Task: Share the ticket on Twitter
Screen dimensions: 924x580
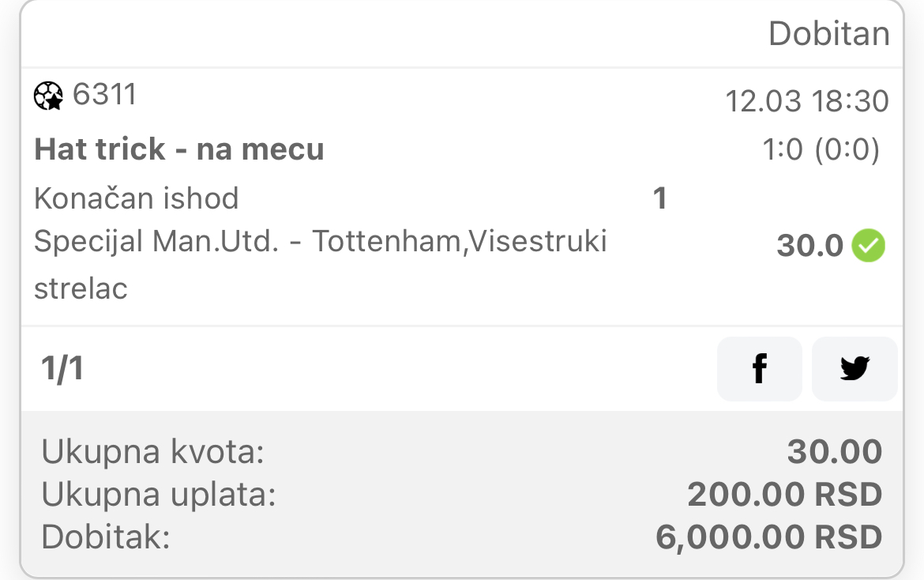Action: coord(855,369)
